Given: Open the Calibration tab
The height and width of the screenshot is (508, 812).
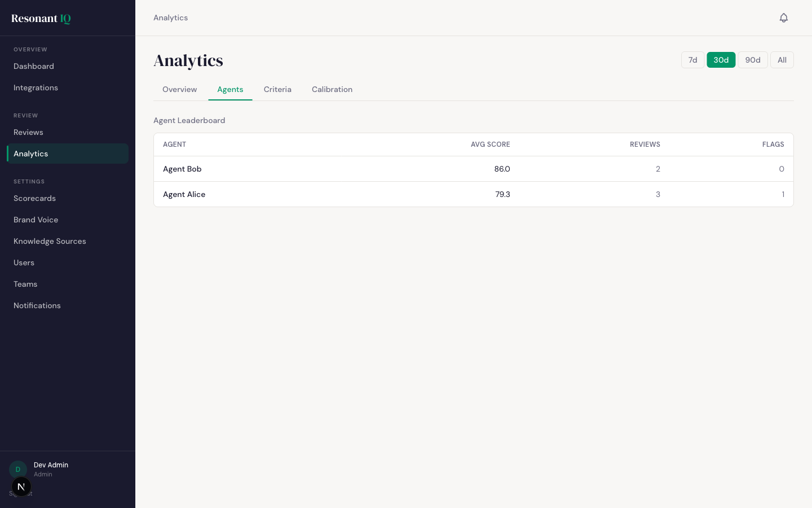Looking at the screenshot, I should tap(332, 89).
